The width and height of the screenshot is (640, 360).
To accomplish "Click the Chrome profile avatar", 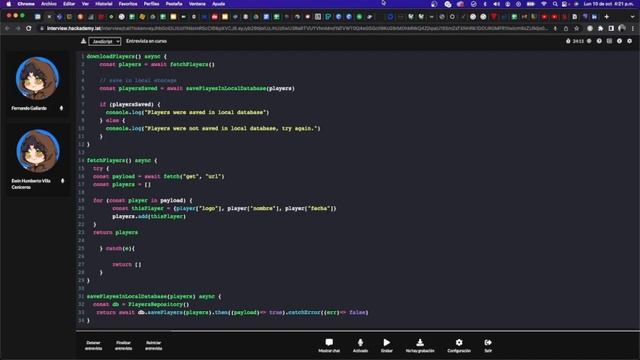I will pos(622,29).
